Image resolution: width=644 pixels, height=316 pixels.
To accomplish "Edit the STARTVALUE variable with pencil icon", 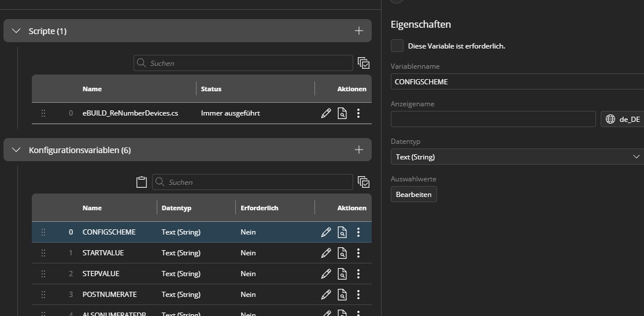I will tap(326, 253).
